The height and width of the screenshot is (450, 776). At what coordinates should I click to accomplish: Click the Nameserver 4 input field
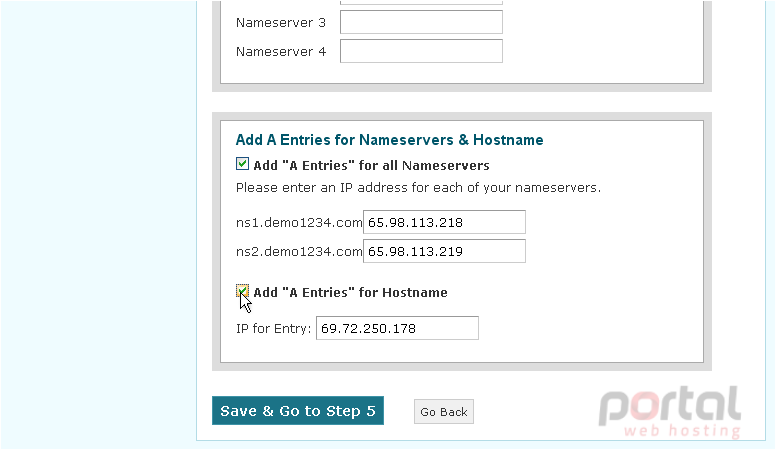point(421,51)
